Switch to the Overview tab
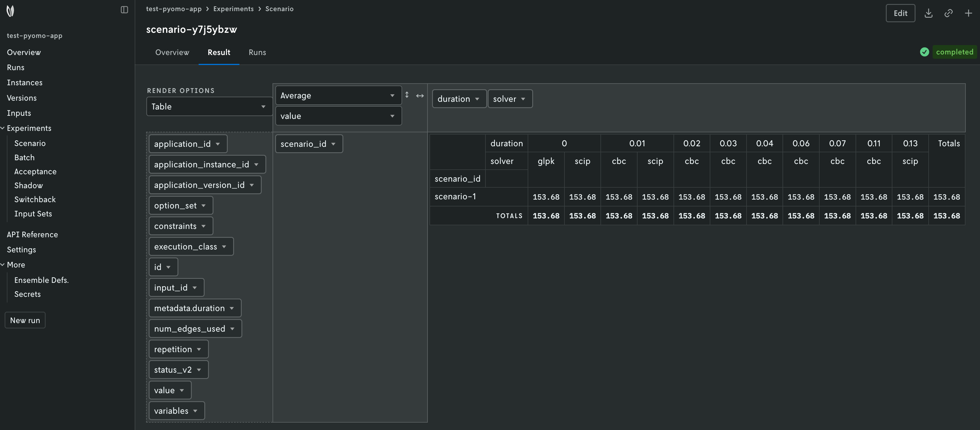The width and height of the screenshot is (980, 430). coord(172,52)
